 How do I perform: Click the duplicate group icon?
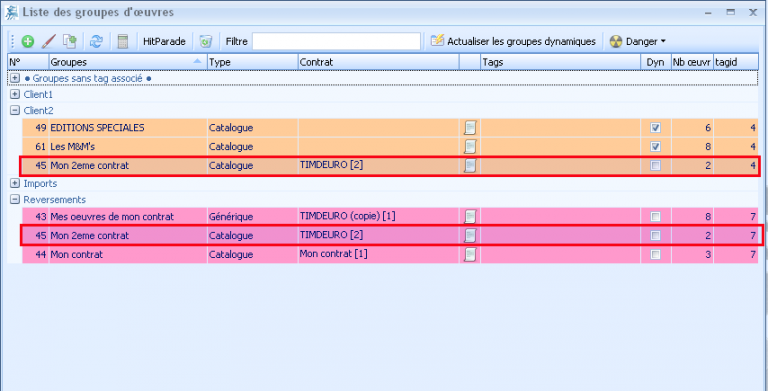click(70, 42)
